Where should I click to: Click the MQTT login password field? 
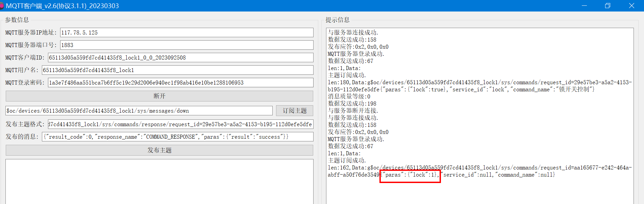(x=180, y=83)
